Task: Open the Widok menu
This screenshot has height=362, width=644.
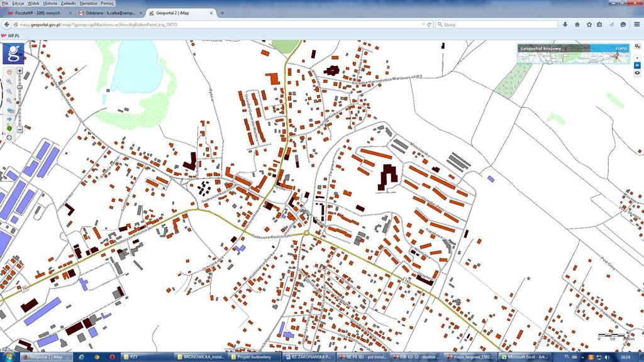Action: coord(33,3)
